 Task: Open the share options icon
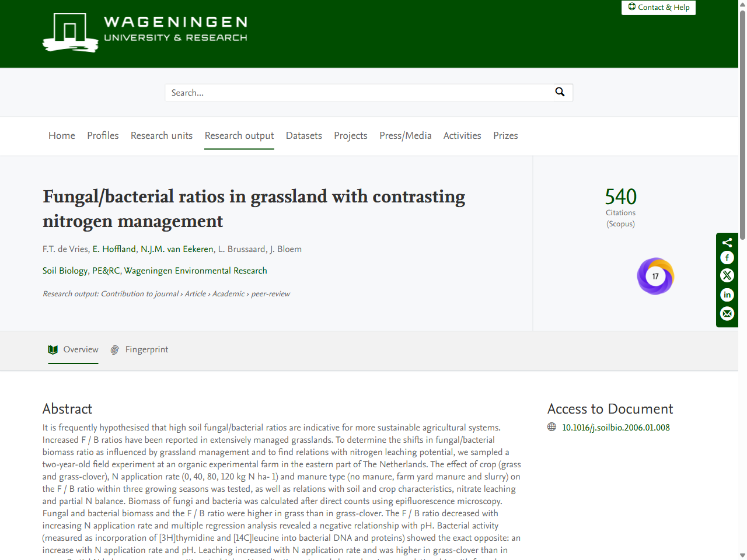(727, 242)
